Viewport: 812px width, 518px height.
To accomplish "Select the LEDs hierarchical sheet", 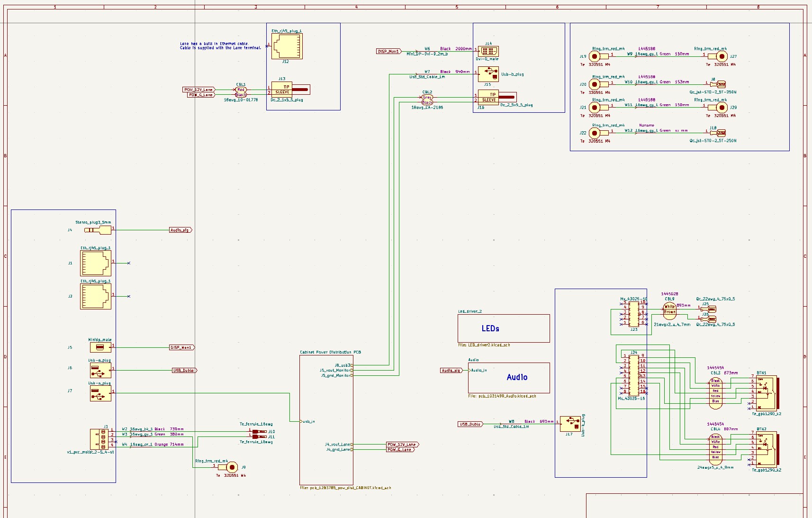I will (x=504, y=328).
